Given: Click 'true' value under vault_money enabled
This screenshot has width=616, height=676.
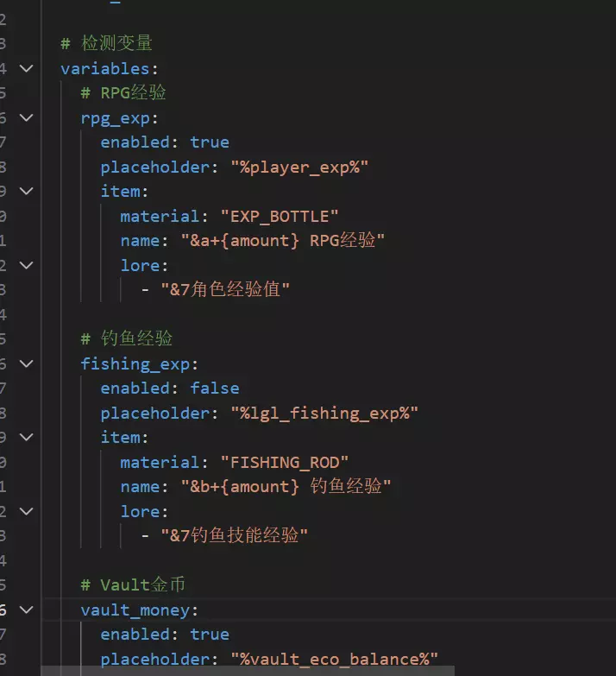Looking at the screenshot, I should pos(210,635).
